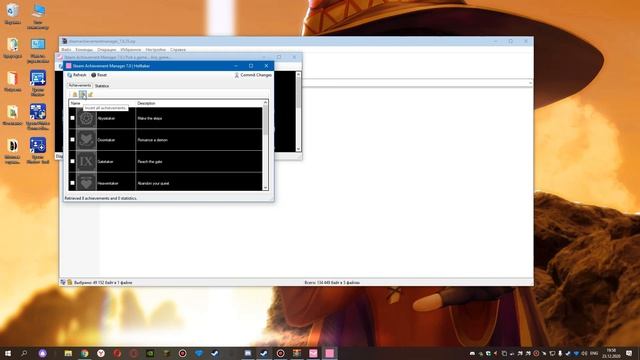
Task: Tick the Doomtaker achievement checkbox
Action: tap(73, 140)
